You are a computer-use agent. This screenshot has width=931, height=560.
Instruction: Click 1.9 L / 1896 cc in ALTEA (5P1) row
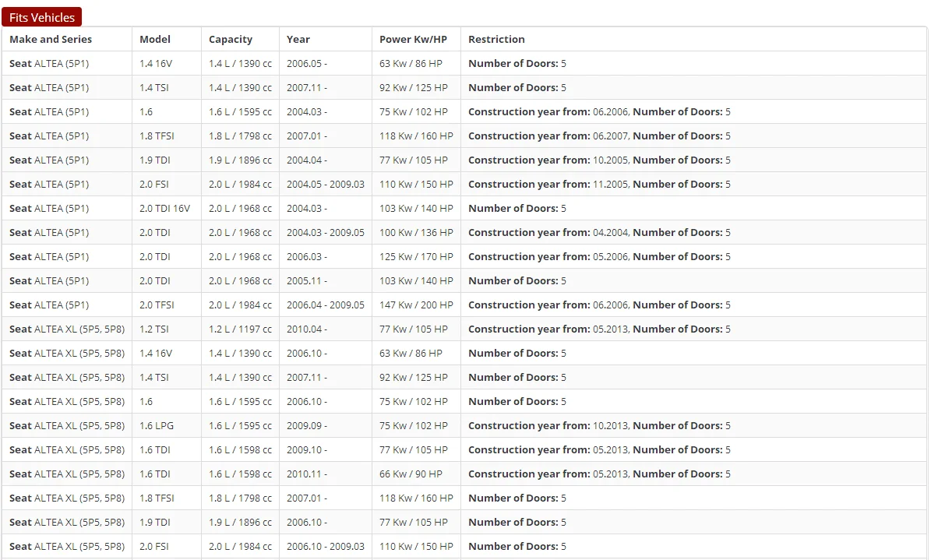coord(241,160)
